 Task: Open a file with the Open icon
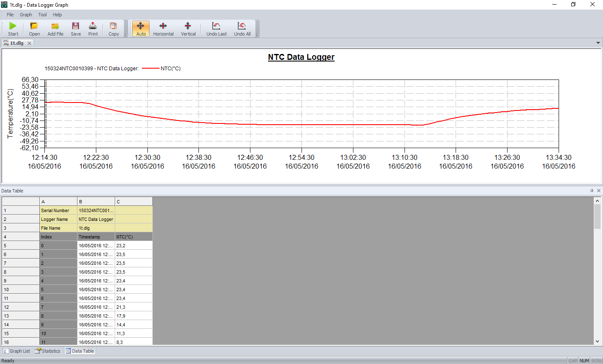[34, 28]
